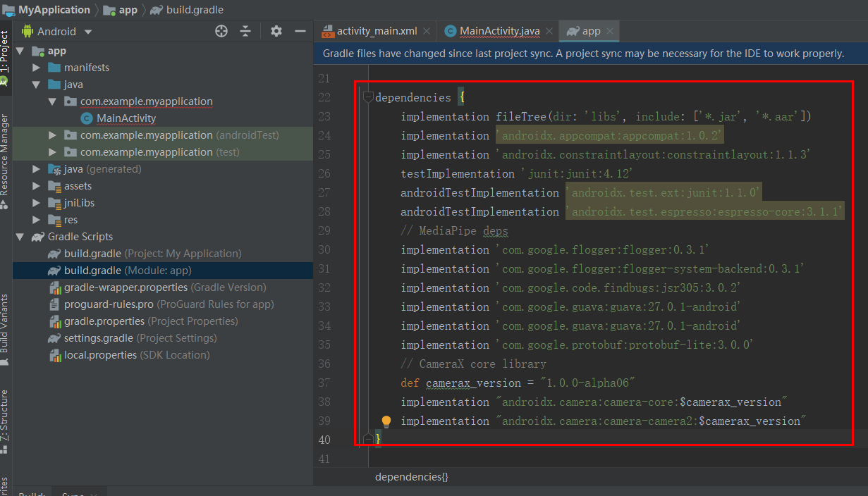Open project panel settings gear
This screenshot has width=868, height=496.
[276, 31]
